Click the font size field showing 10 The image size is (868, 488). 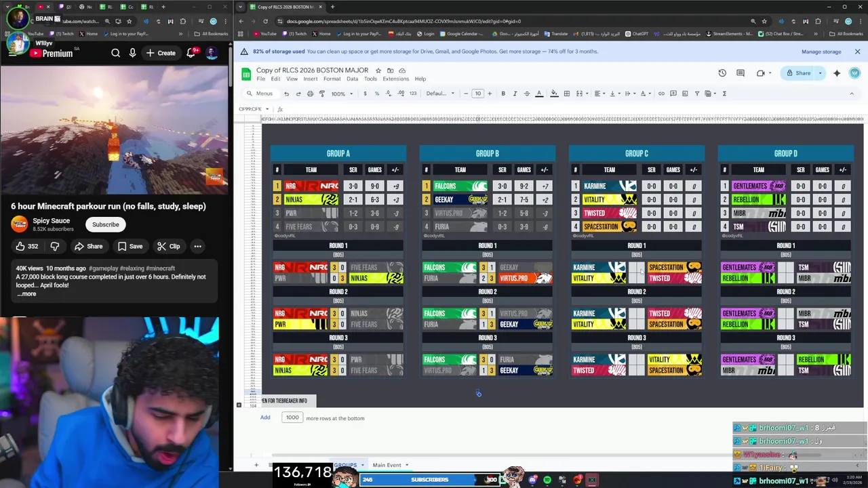coord(478,94)
